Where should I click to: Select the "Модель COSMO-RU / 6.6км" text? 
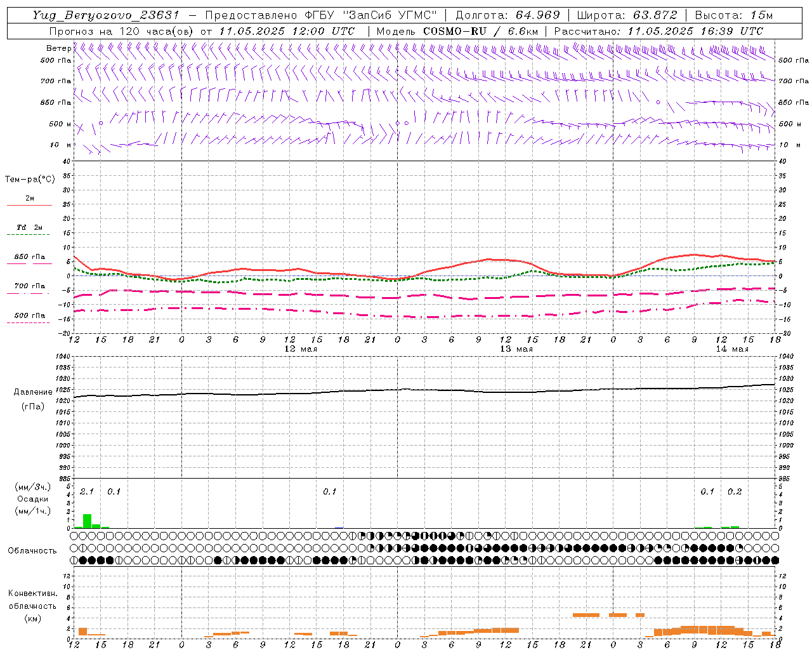[457, 31]
